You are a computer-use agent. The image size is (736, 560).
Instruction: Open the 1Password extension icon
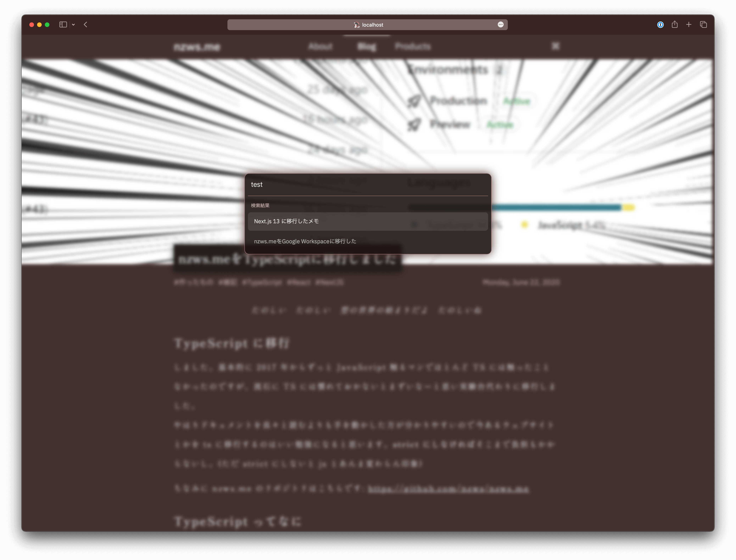(x=660, y=25)
